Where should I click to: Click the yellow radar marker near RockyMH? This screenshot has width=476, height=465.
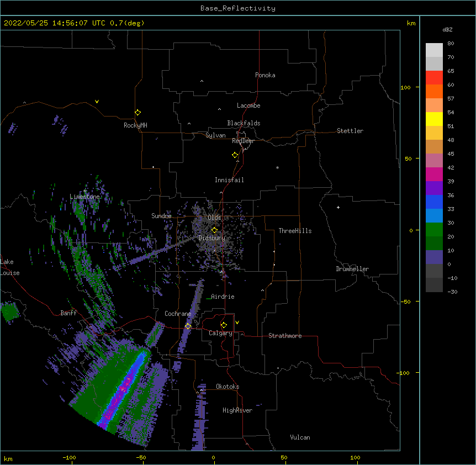[137, 112]
